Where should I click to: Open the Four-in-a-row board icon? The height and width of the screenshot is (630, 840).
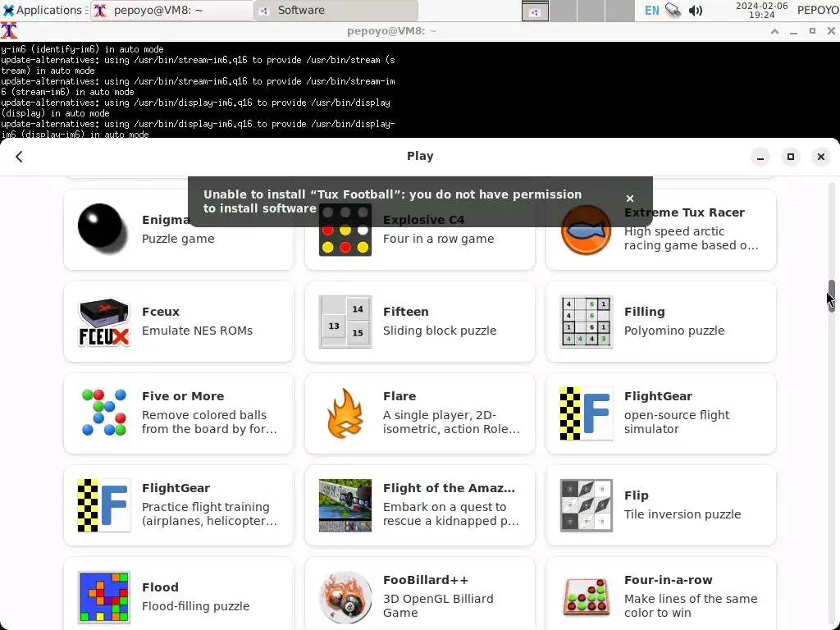tap(586, 597)
